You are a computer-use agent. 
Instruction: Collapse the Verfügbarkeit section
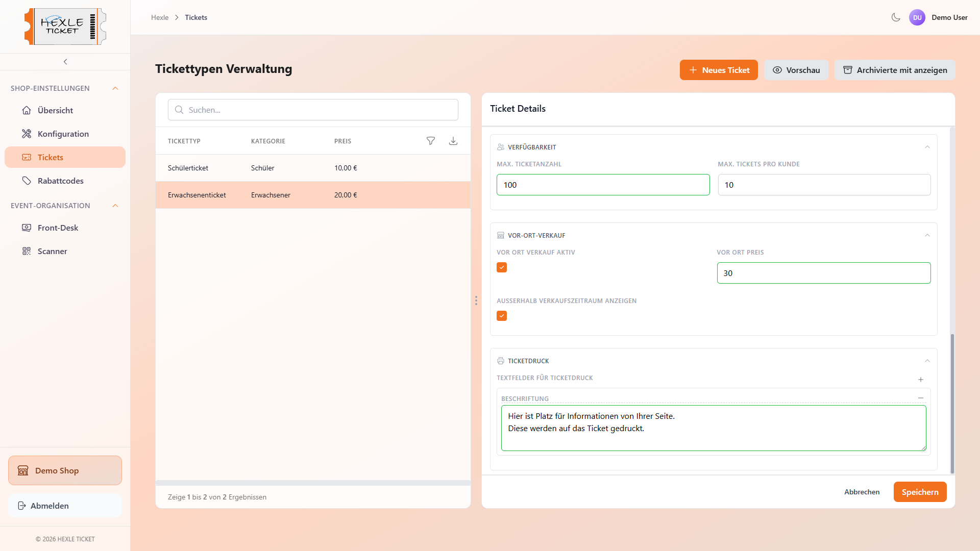point(927,147)
